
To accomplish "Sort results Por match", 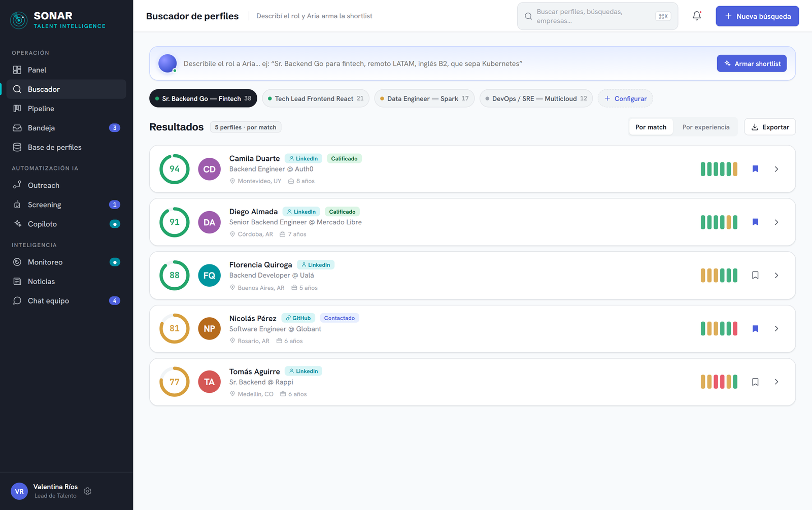I will 651,127.
